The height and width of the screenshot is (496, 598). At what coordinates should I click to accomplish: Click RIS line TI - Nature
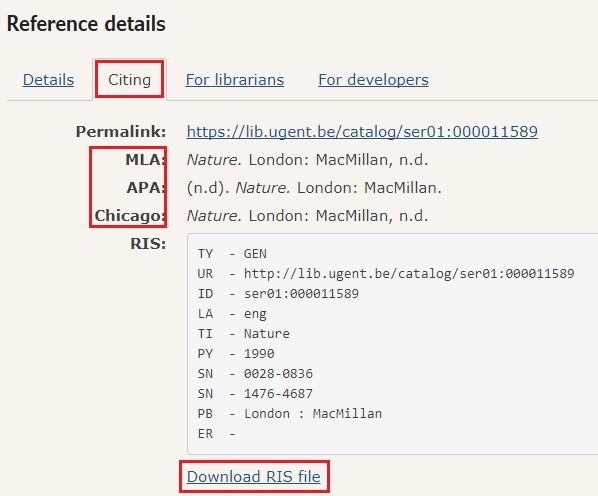pos(243,334)
